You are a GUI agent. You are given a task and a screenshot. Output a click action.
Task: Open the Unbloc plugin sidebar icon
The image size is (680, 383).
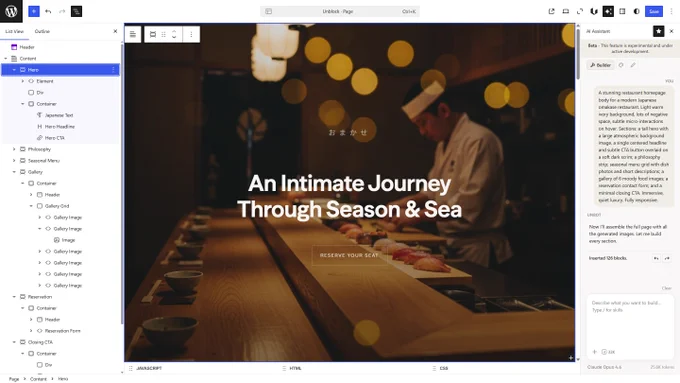pos(594,11)
